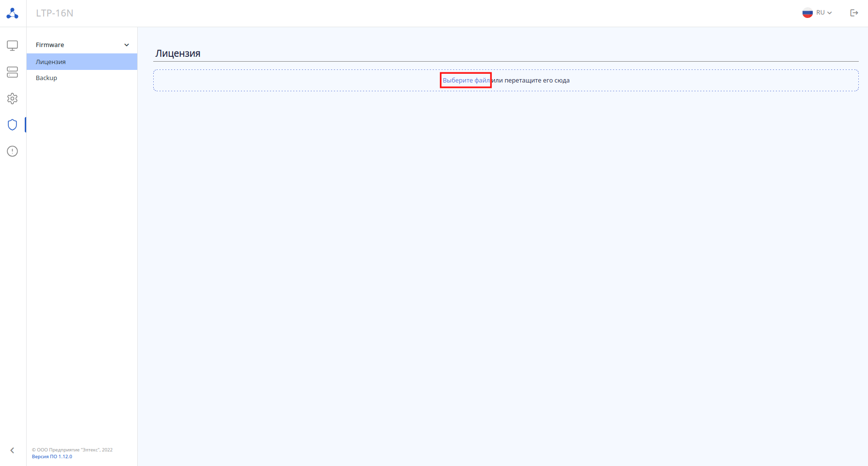Click the LTP-16N device title

(55, 13)
